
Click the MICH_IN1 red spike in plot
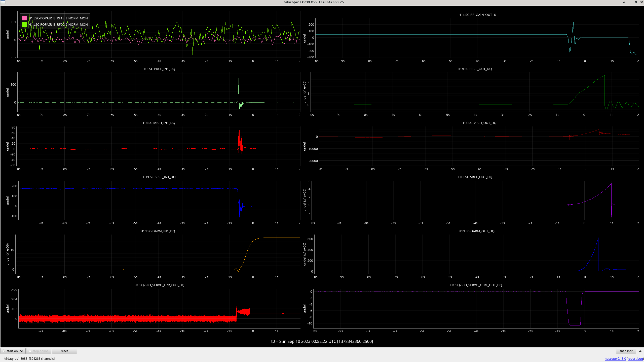[239, 146]
